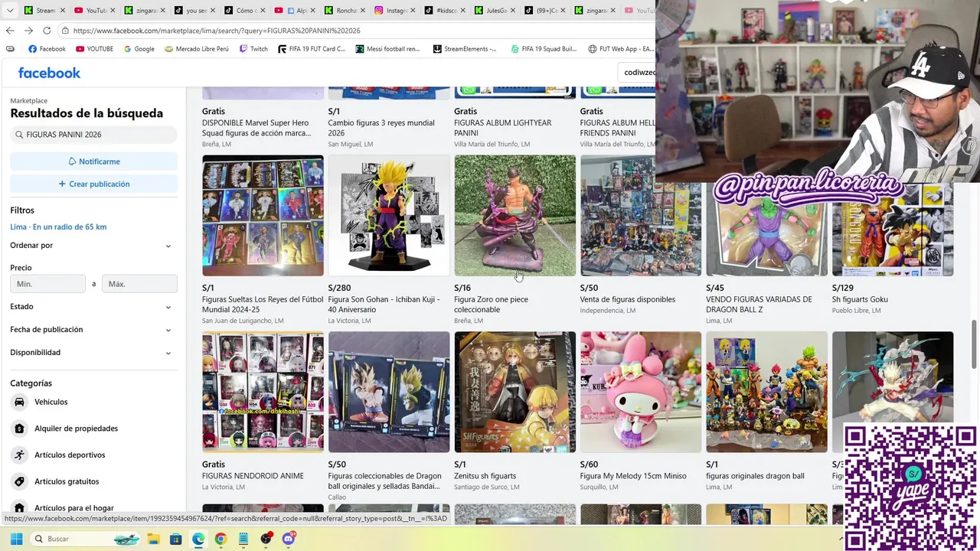
Task: Click the Facebook logo
Action: pyautogui.click(x=49, y=73)
